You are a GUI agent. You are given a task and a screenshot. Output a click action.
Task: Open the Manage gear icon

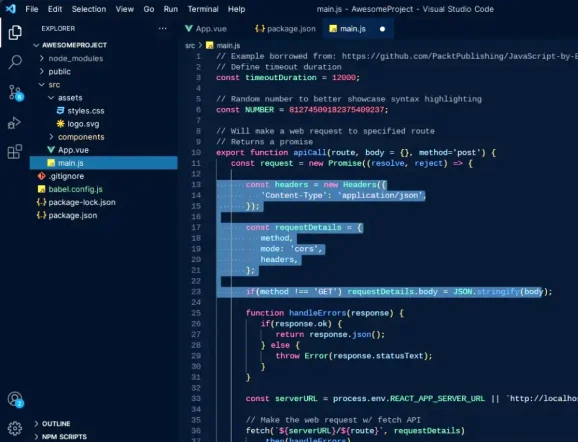click(x=15, y=428)
